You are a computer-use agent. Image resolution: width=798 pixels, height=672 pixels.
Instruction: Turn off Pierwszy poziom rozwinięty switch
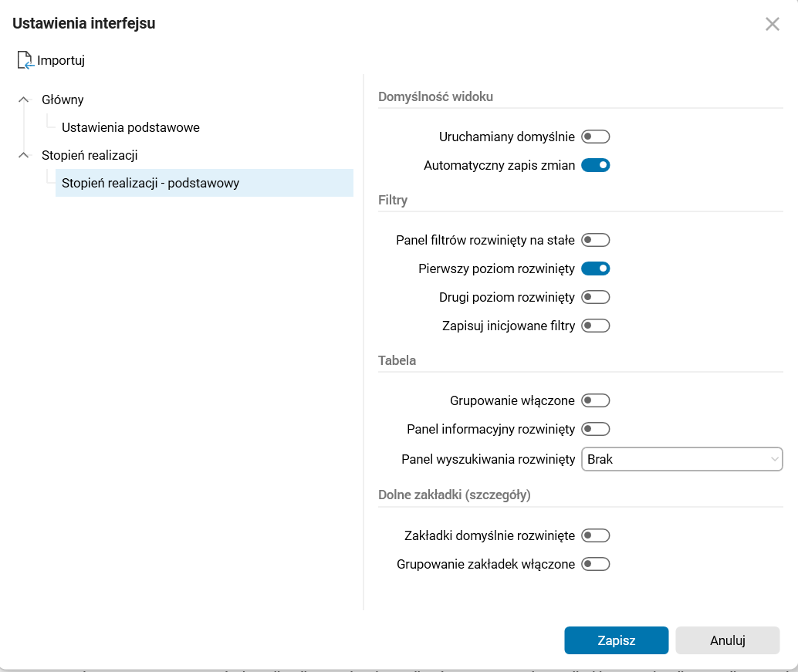(595, 268)
